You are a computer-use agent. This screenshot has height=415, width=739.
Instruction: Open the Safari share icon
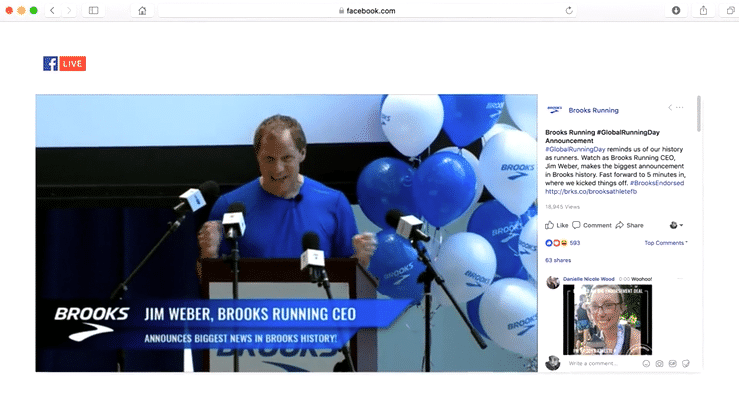tap(703, 10)
